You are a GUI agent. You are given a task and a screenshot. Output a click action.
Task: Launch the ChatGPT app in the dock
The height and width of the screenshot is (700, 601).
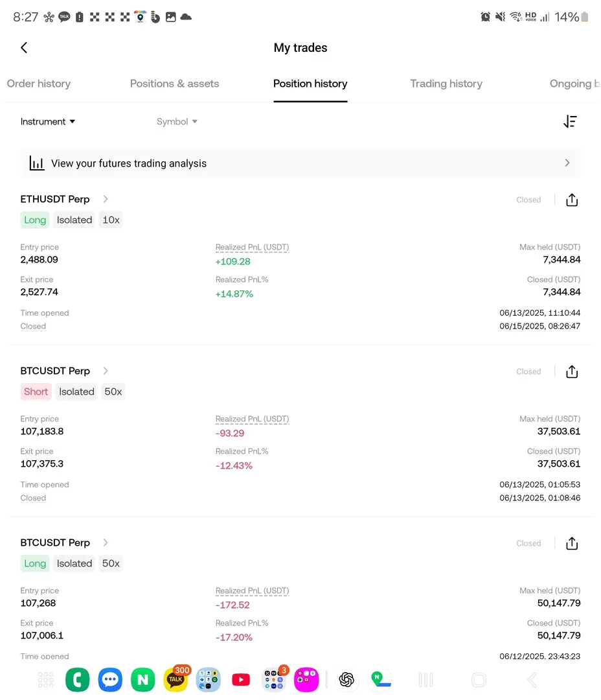click(346, 679)
